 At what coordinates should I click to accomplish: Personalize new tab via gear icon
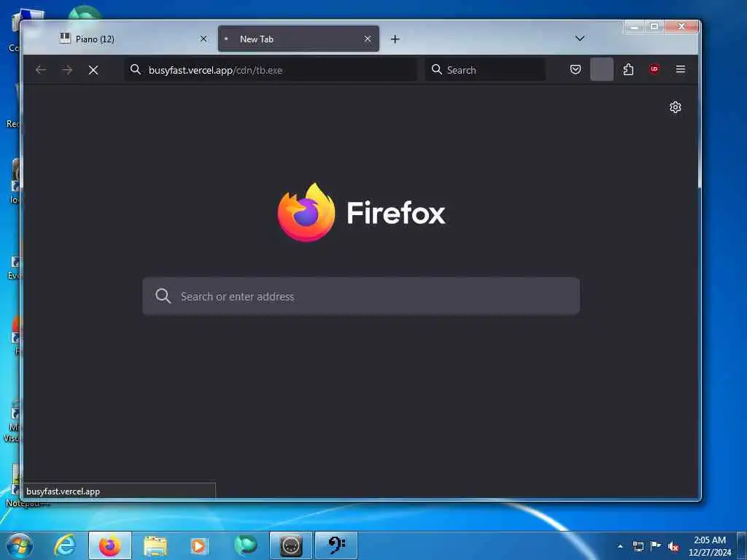point(675,107)
